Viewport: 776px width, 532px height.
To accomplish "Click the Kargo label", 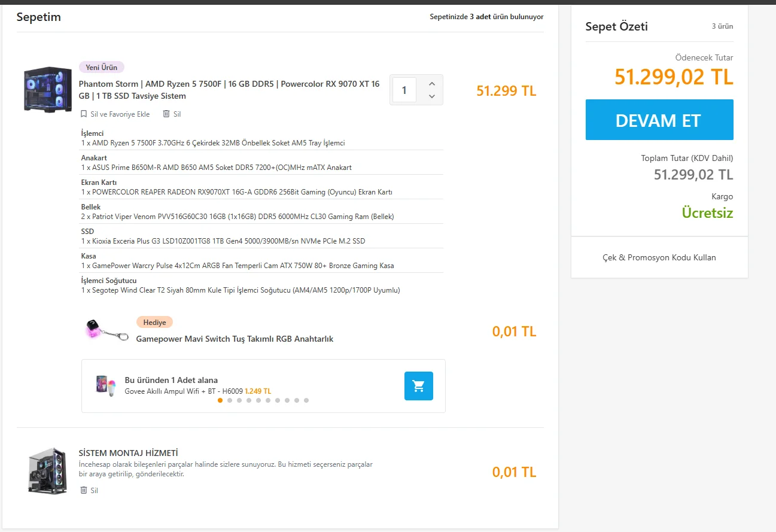I will (722, 196).
